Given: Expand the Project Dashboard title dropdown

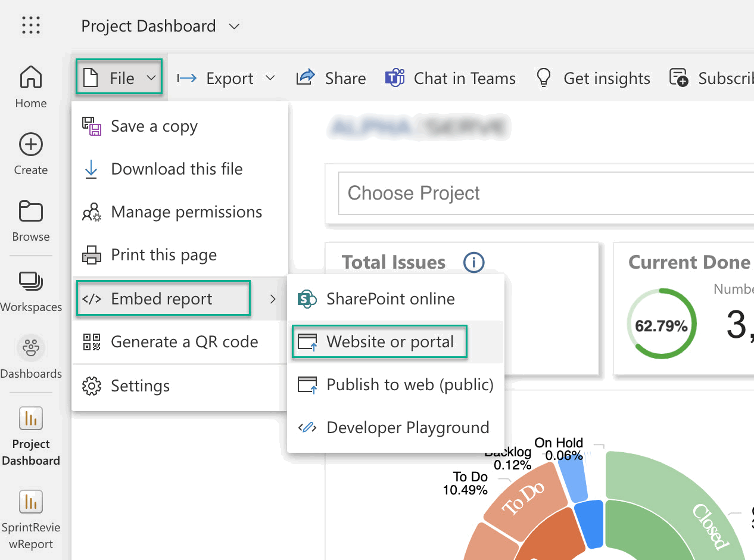Looking at the screenshot, I should coord(234,26).
